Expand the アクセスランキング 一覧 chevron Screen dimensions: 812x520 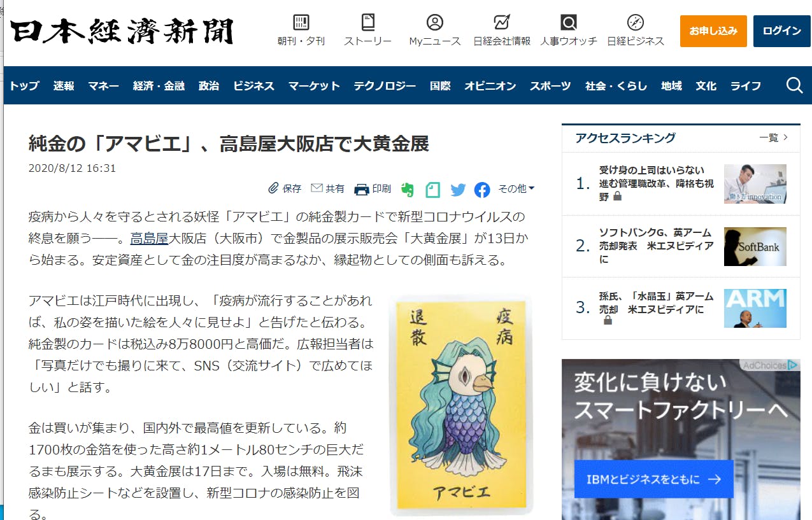pos(774,137)
